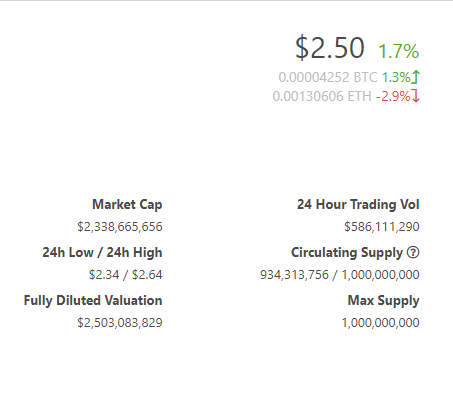
Task: Click the 934,313,756 / 1,000,000,000 supply figure
Action: click(x=340, y=275)
